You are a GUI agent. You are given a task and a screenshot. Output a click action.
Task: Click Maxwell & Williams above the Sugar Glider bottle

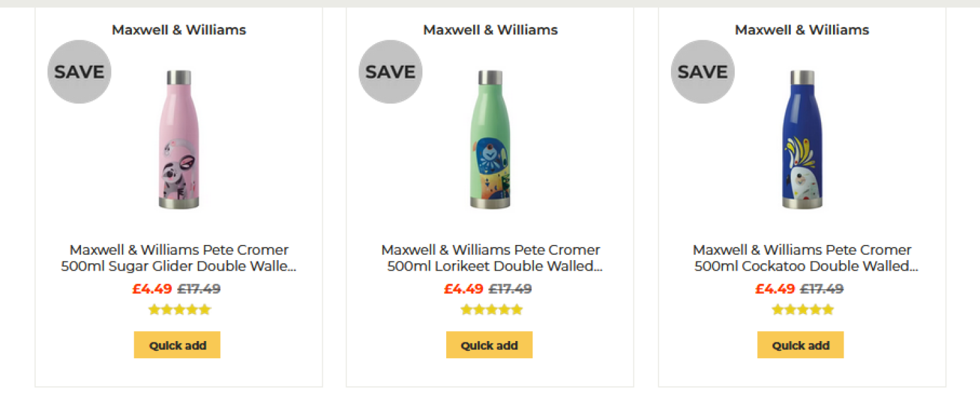tap(178, 29)
